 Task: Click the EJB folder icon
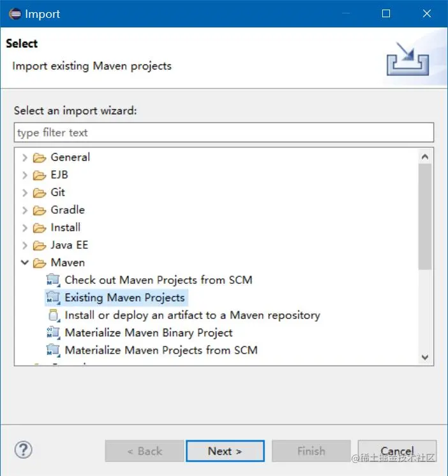coord(40,175)
